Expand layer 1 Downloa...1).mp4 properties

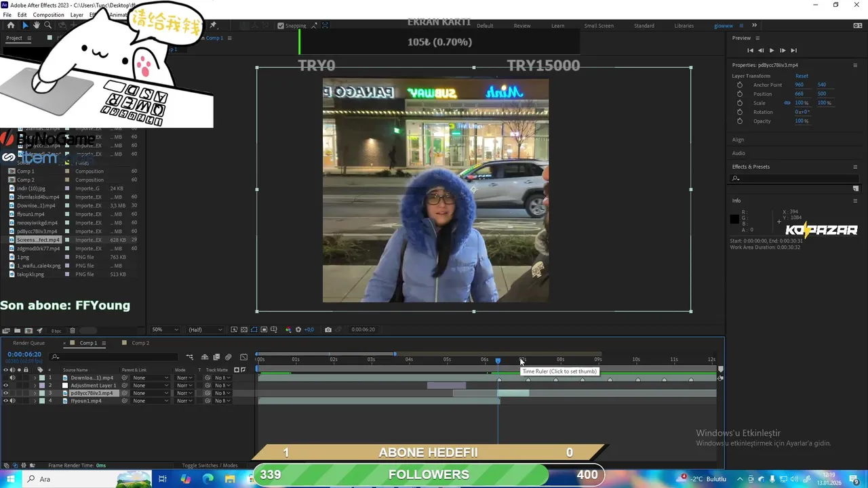click(35, 378)
